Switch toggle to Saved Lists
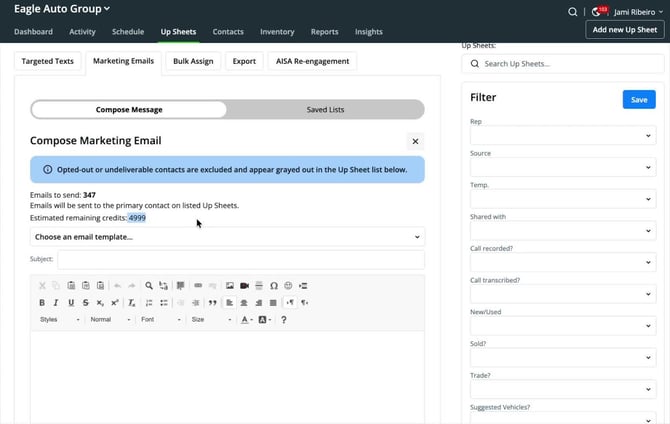The image size is (670, 424). click(325, 109)
